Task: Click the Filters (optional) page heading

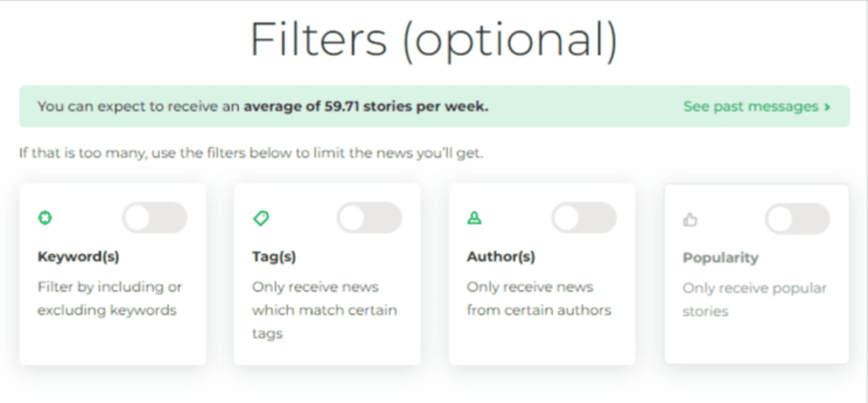Action: click(434, 40)
